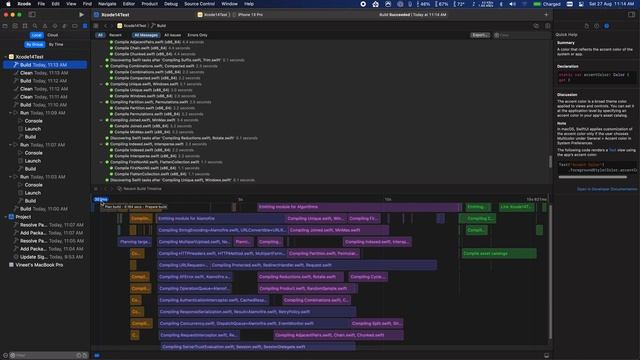Open the Source Control menu
The image size is (640, 360).
coord(199,4)
